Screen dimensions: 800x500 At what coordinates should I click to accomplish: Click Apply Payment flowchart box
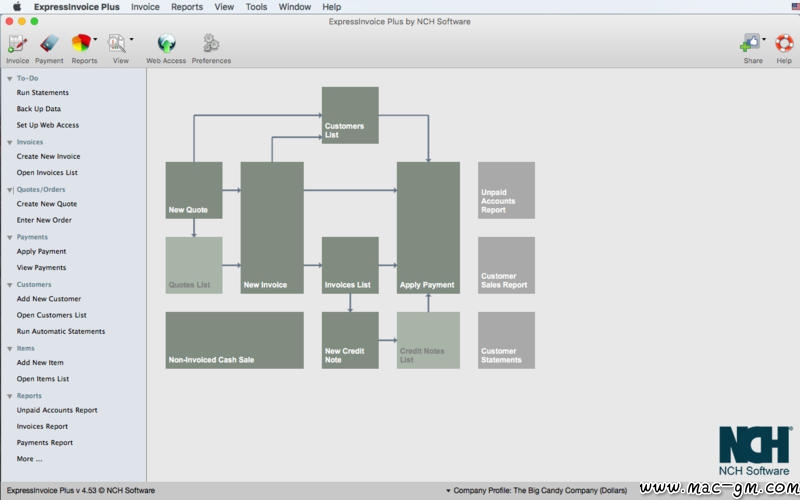(x=428, y=228)
